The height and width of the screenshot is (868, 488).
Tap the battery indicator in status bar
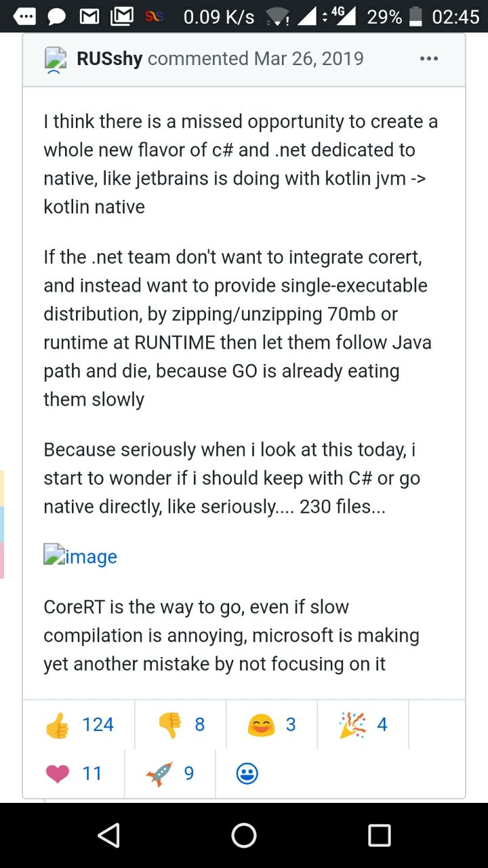pos(416,16)
